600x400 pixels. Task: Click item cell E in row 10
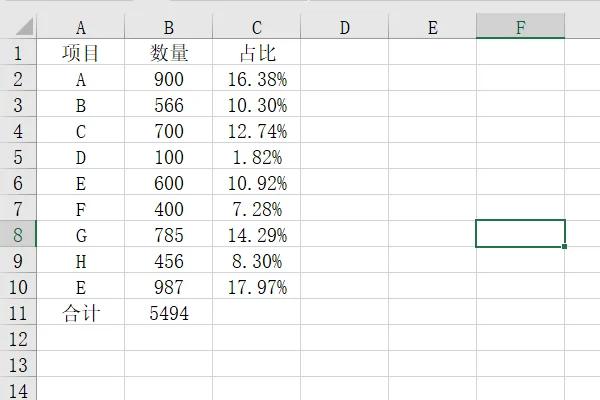pos(80,286)
